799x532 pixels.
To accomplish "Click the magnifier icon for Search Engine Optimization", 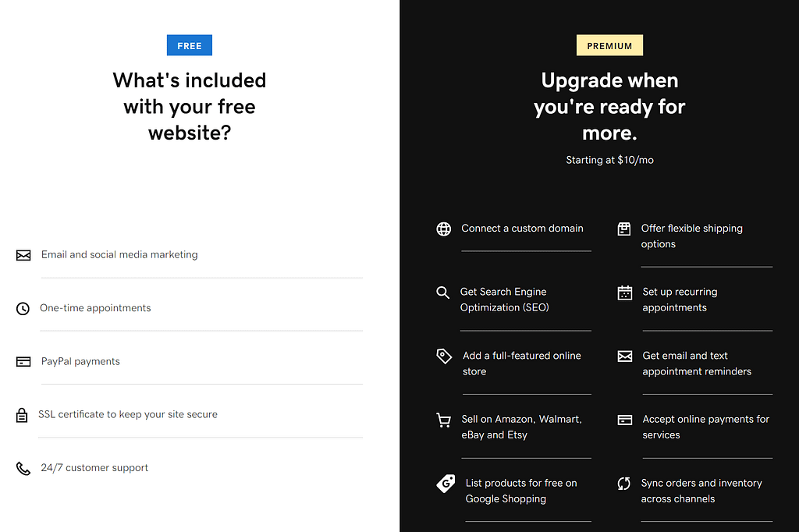I will [443, 293].
